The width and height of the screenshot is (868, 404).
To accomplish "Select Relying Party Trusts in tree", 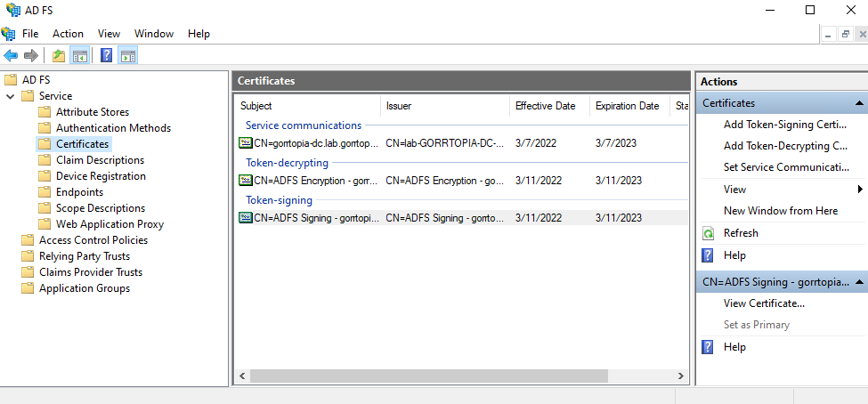I will [x=85, y=256].
